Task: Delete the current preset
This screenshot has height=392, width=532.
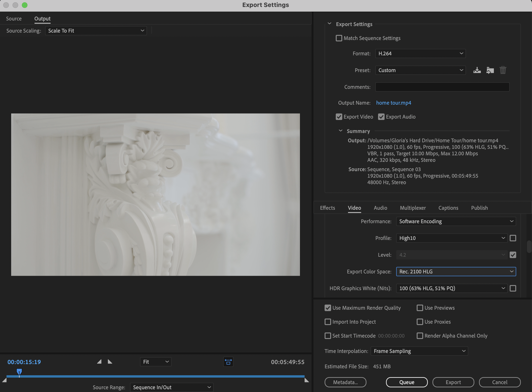Action: (x=502, y=70)
